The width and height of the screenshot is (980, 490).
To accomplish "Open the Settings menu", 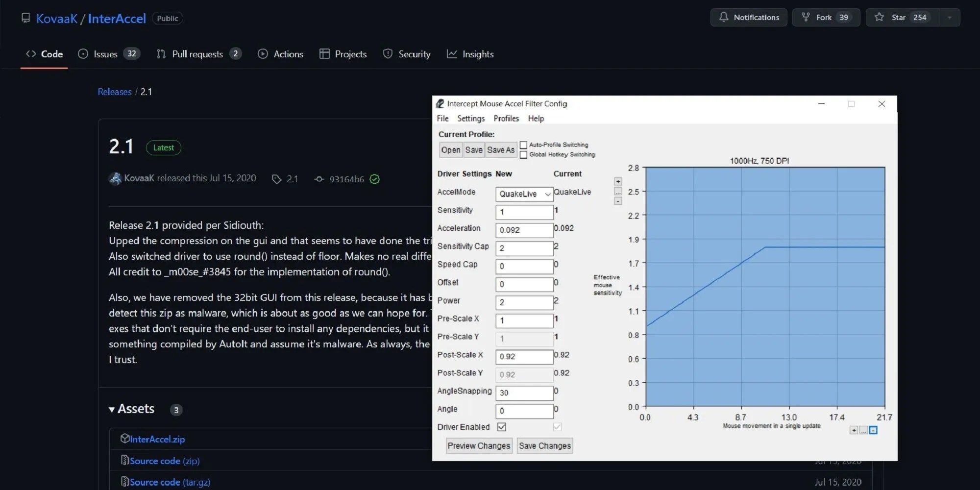I will tap(471, 119).
